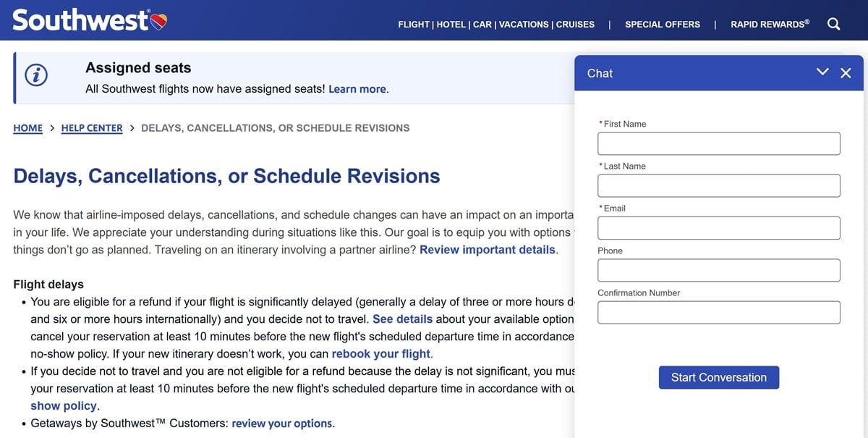Image resolution: width=868 pixels, height=438 pixels.
Task: Minimize chat with the chevron arrow
Action: point(822,72)
